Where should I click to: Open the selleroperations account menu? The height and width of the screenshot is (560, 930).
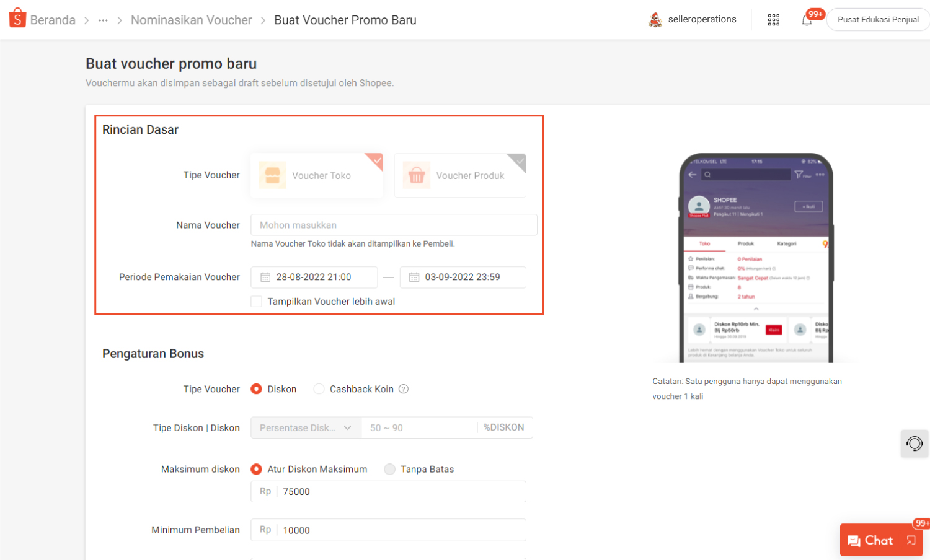[x=693, y=20]
